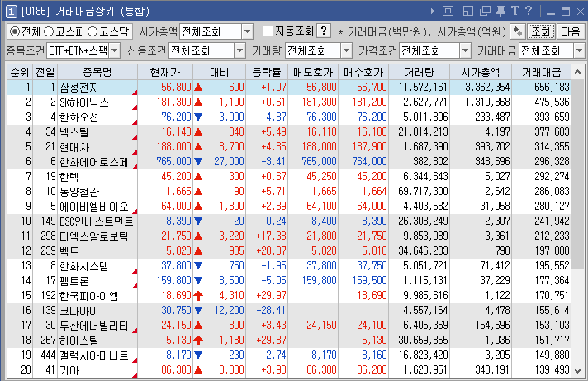Click the 765,000 현재가 value
The image size is (588, 381).
click(x=173, y=162)
